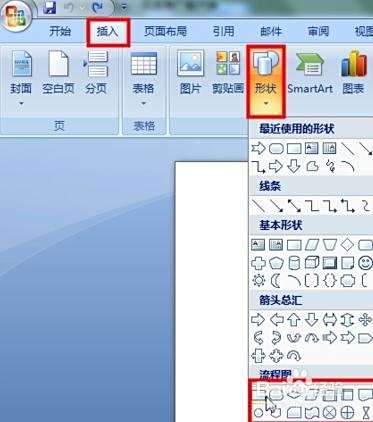Image resolution: width=373 pixels, height=422 pixels.
Task: Select the left arrow in 箭头总汇
Action: click(x=276, y=320)
